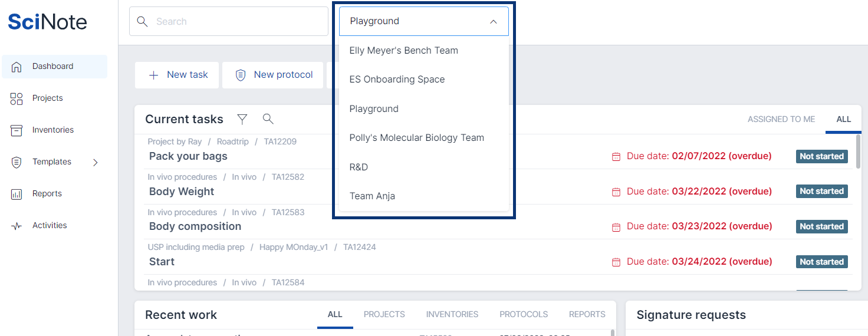The image size is (868, 336).
Task: Click the New task button
Action: [x=177, y=75]
